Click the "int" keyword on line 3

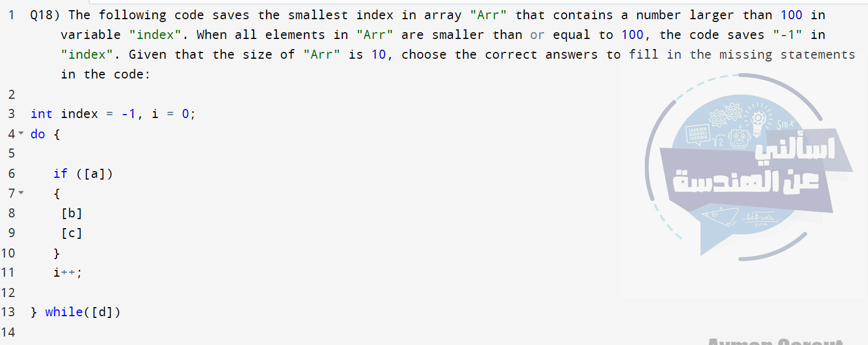coord(41,114)
